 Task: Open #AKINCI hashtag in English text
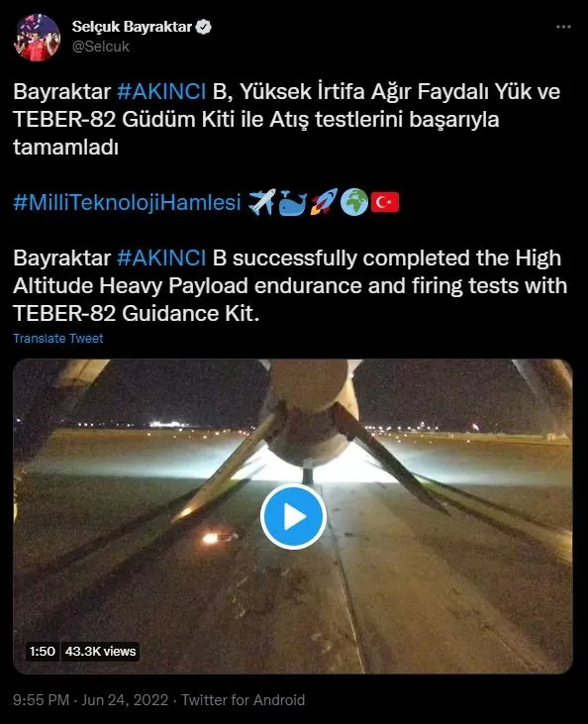(161, 258)
